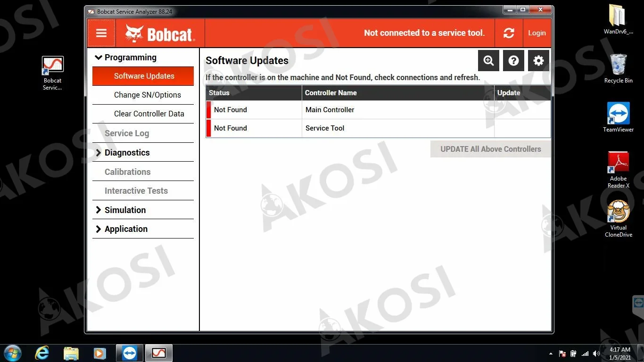Open the hamburger menu in Bobcat header
This screenshot has height=362, width=644.
coord(101,33)
